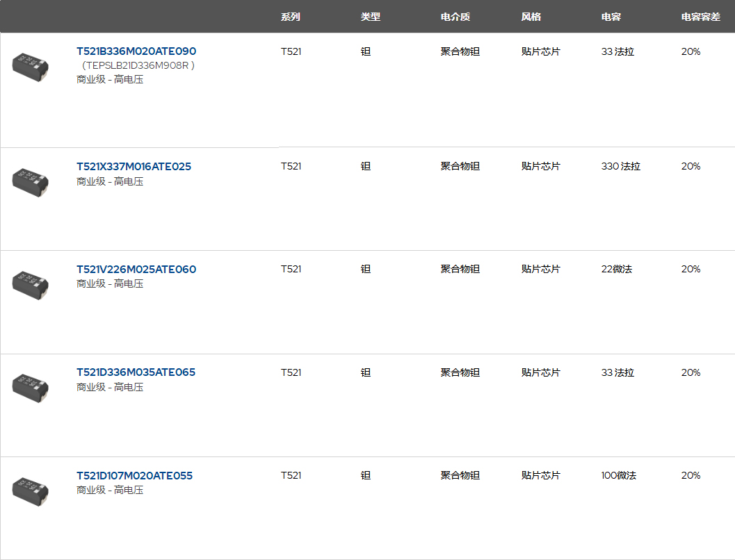Select the 22微法 capacitance cell

(x=617, y=270)
